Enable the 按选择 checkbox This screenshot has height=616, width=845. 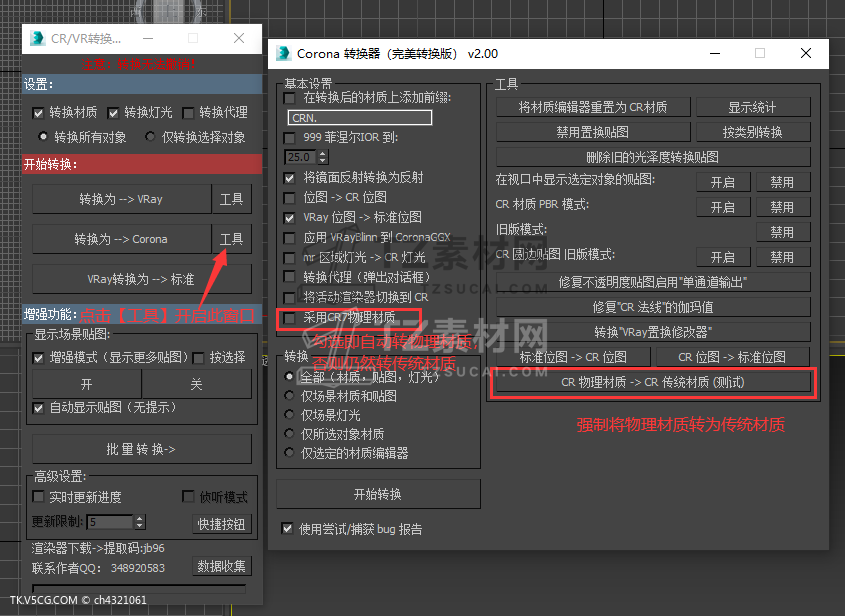coord(198,358)
